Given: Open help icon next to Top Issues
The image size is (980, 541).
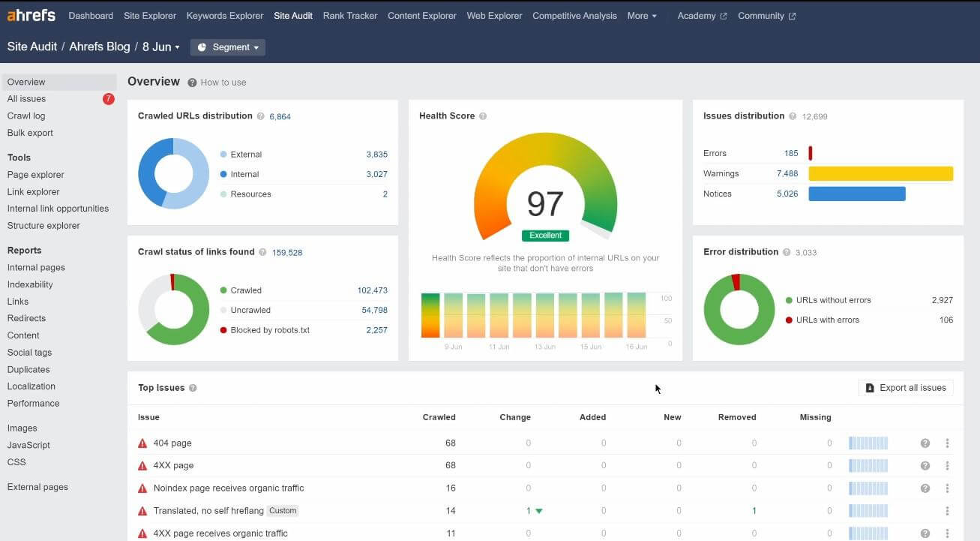Looking at the screenshot, I should coord(193,388).
